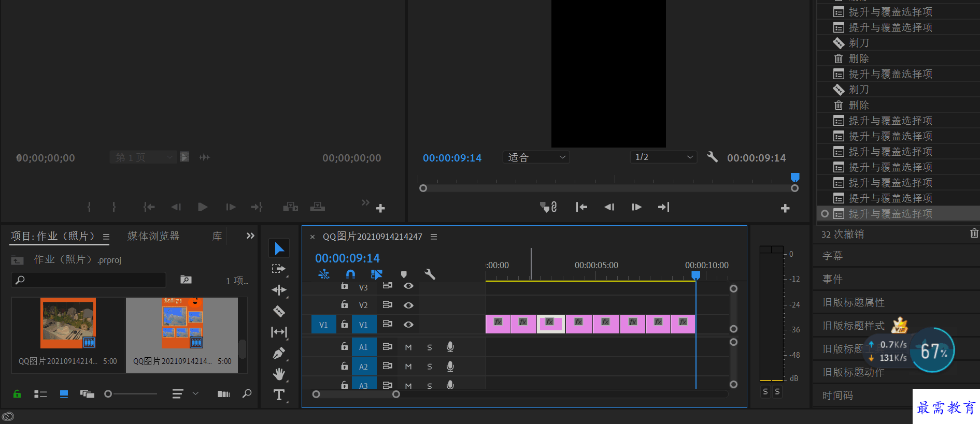
Task: Open program monitor button editor plus
Action: [x=785, y=208]
